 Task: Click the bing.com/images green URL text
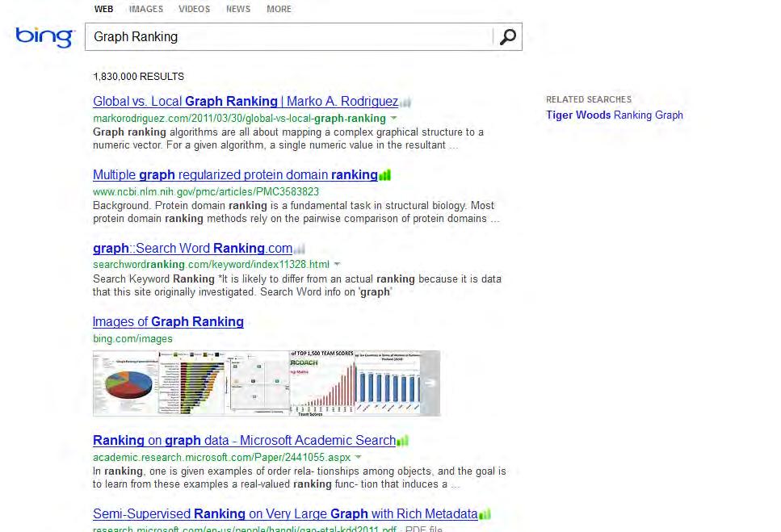coord(132,339)
